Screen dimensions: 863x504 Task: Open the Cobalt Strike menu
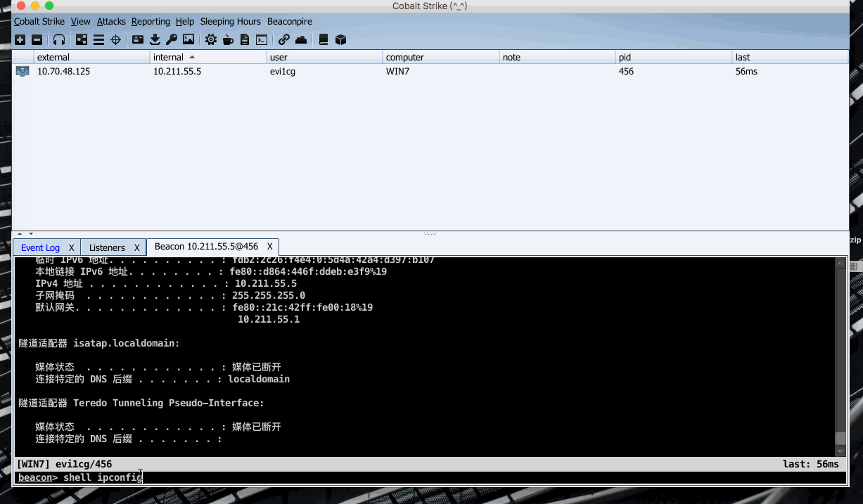[x=39, y=22]
